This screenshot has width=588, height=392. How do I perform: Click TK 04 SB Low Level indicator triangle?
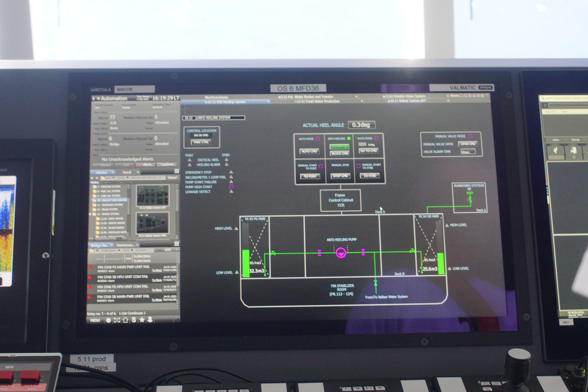click(x=450, y=268)
